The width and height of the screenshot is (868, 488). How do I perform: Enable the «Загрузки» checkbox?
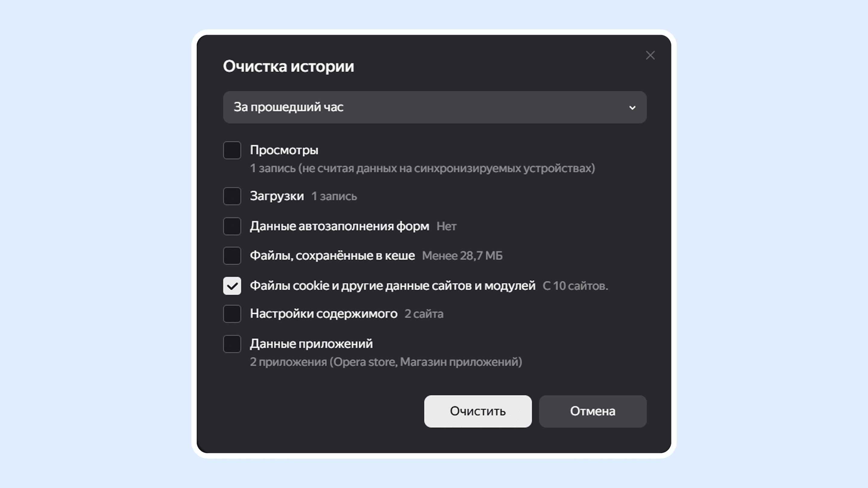click(232, 196)
